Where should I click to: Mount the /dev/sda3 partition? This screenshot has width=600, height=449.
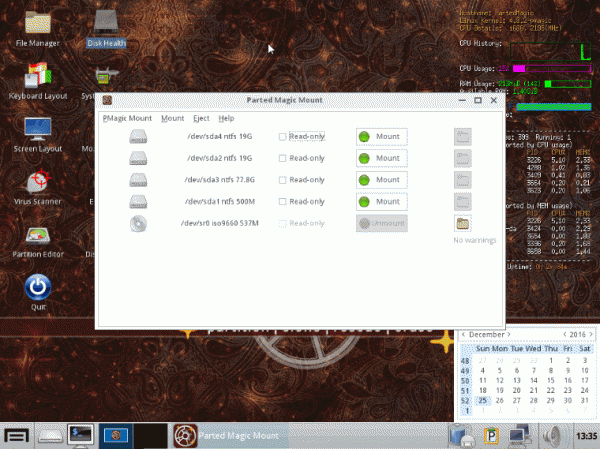click(381, 180)
